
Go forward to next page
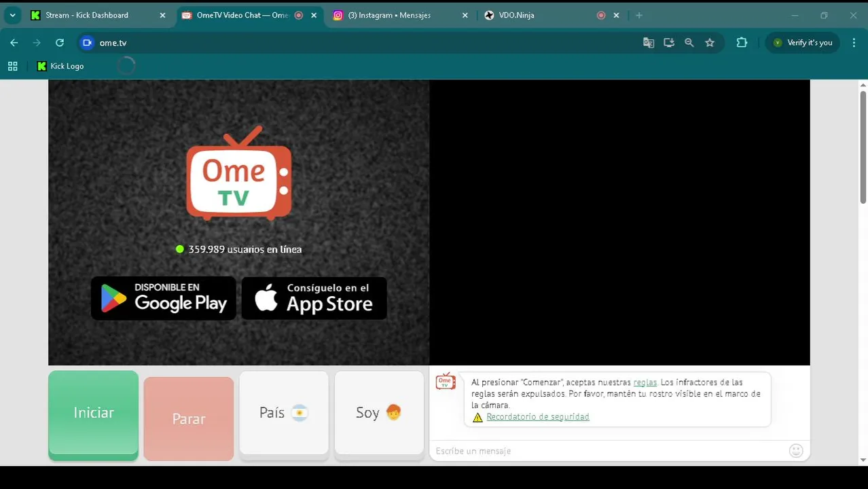(37, 42)
